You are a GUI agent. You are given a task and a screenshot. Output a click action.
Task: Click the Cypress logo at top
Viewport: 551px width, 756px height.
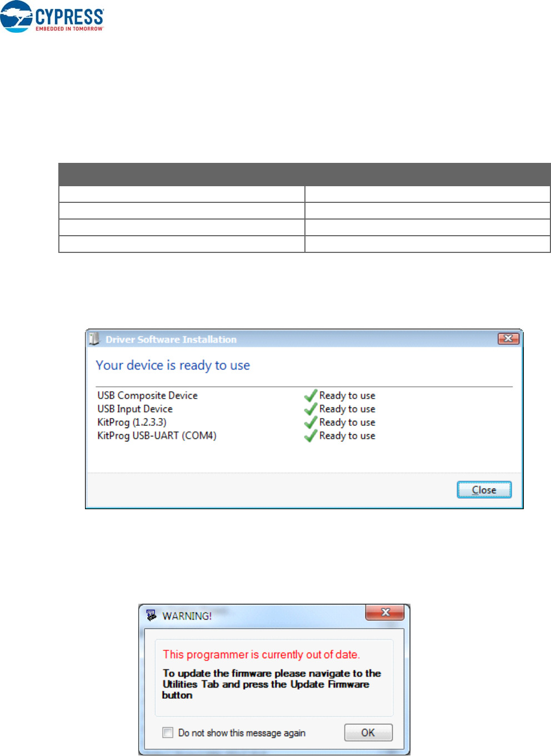(52, 17)
